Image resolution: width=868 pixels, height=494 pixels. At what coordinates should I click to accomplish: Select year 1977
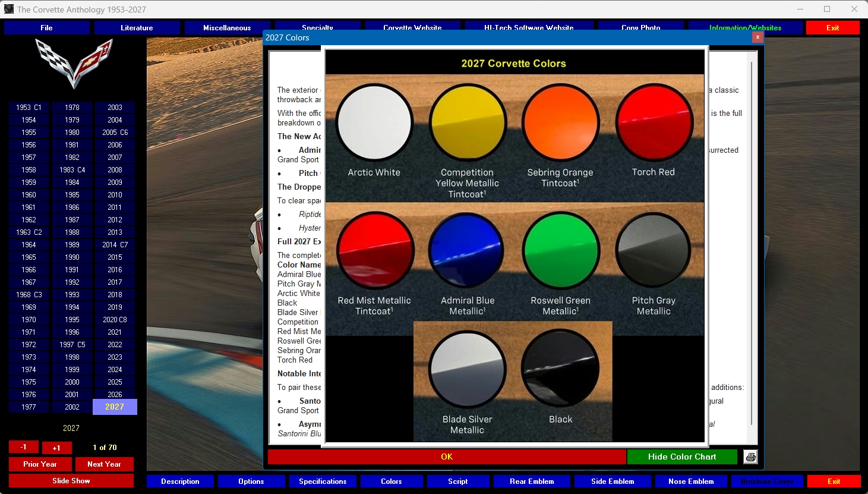[29, 407]
